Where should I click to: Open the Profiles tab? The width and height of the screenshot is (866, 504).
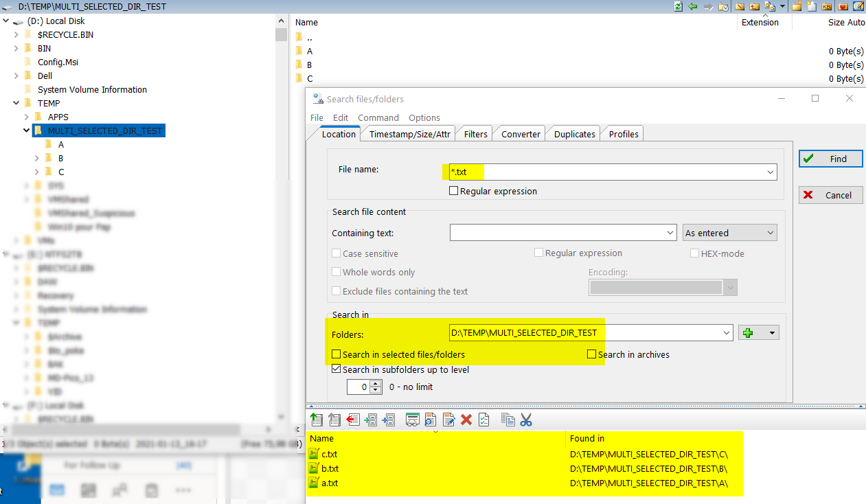pyautogui.click(x=624, y=134)
